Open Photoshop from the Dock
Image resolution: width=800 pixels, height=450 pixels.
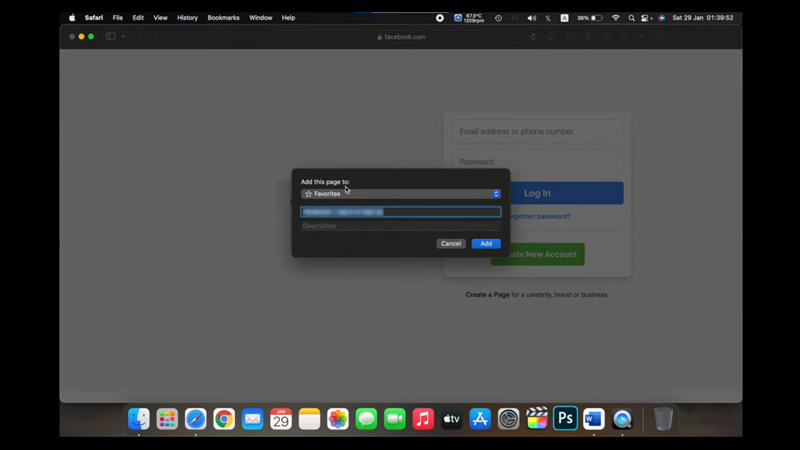point(565,419)
